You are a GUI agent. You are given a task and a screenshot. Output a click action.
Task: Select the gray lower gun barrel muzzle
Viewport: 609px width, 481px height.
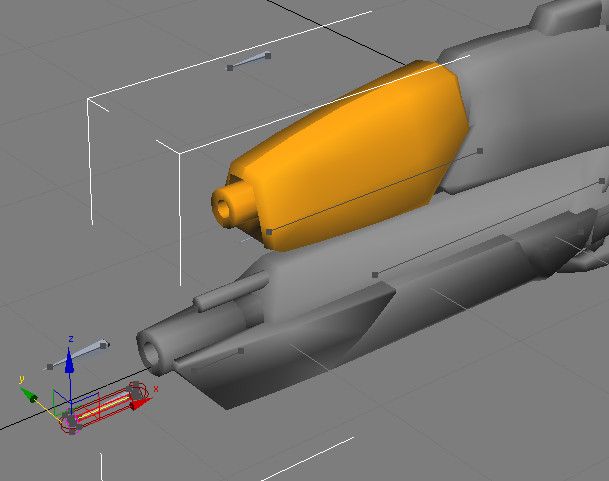[155, 352]
